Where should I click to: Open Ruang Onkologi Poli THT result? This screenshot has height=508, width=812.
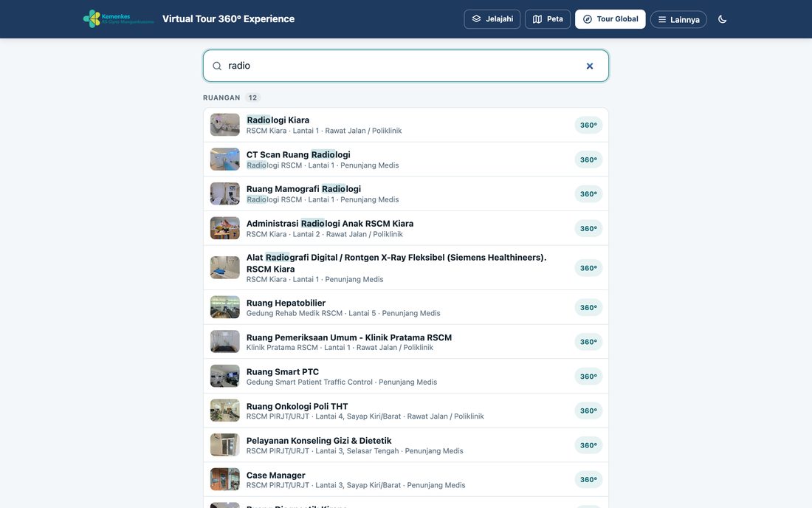coord(406,411)
